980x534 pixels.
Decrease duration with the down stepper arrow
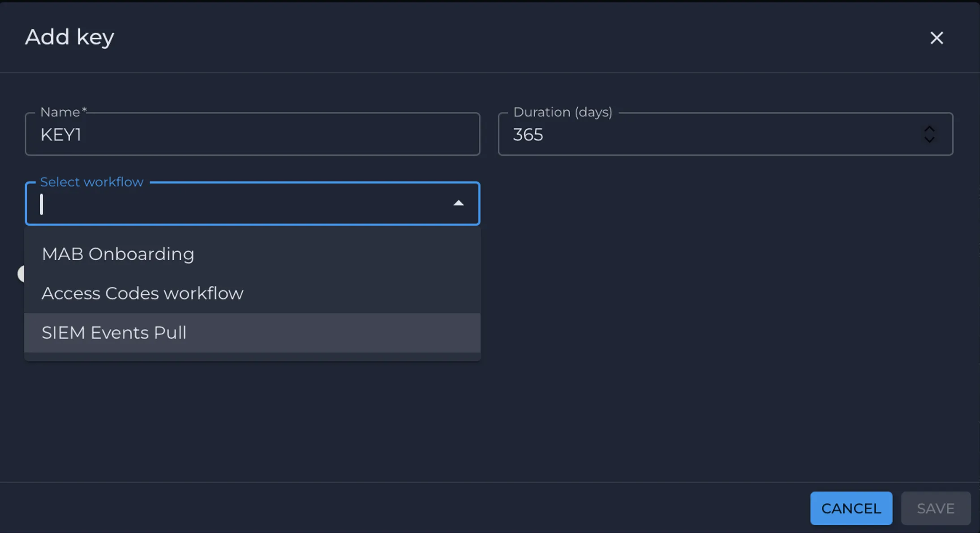pos(929,139)
